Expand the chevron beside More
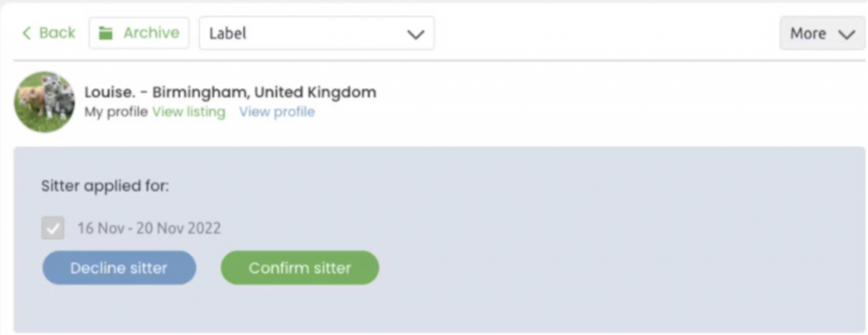 pyautogui.click(x=847, y=34)
